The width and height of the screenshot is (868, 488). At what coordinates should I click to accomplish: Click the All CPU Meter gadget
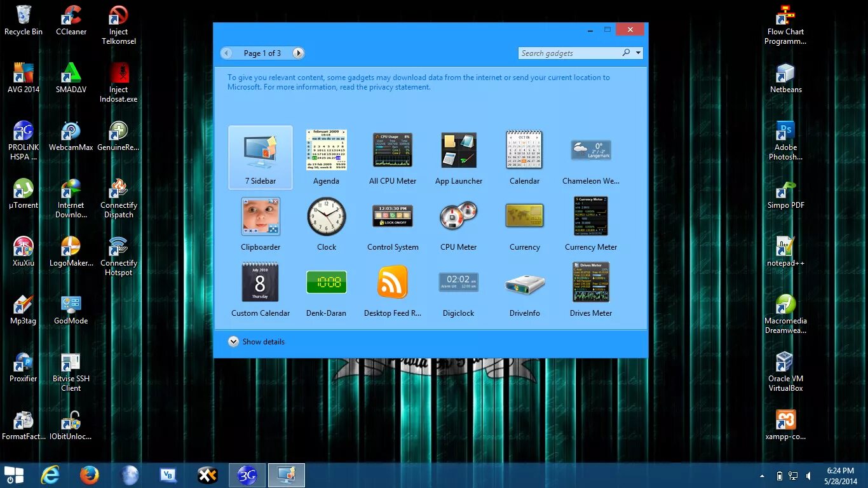coord(392,150)
